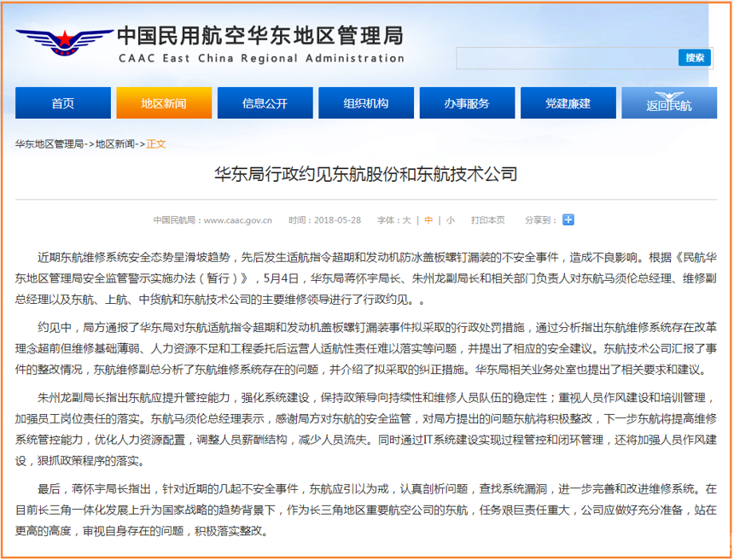Click the CAAC East China Regional Administration subtitle

point(261,59)
